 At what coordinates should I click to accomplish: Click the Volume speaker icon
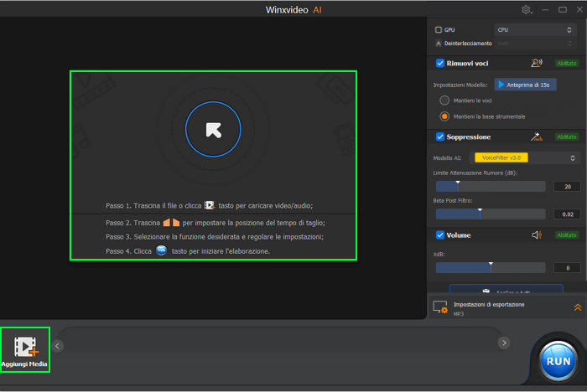(538, 235)
